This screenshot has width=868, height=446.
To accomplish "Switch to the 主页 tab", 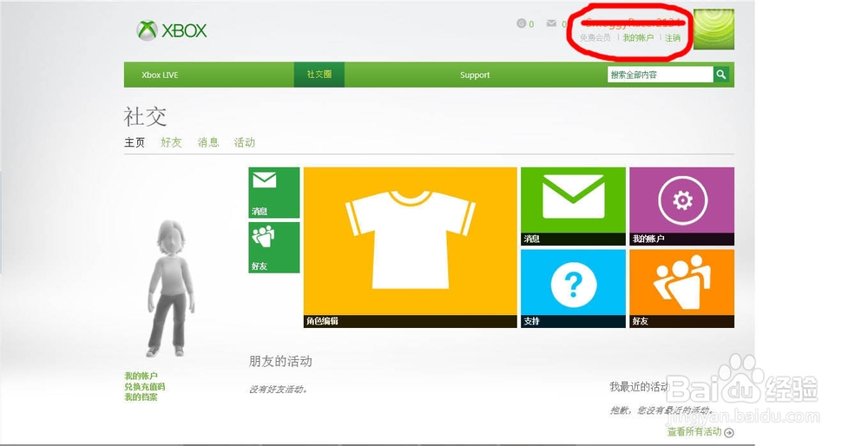I will point(135,143).
